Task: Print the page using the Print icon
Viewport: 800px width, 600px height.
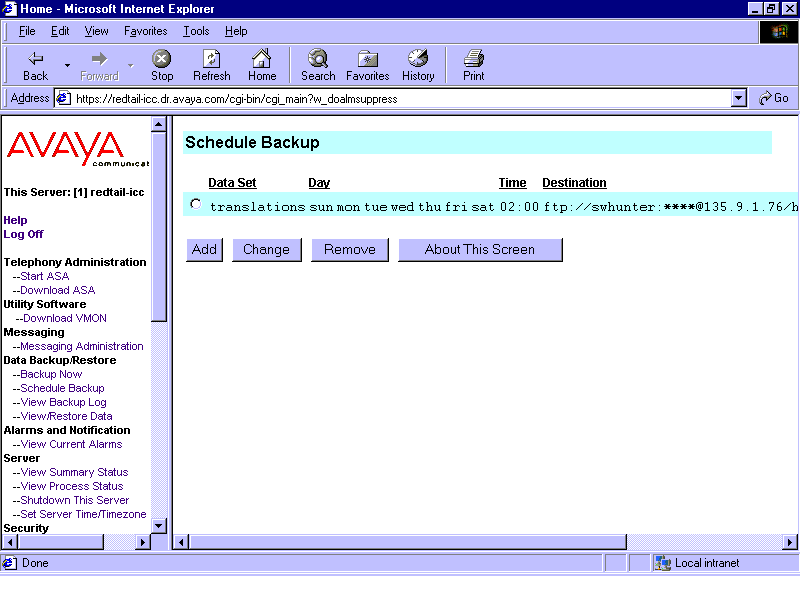Action: coord(473,59)
